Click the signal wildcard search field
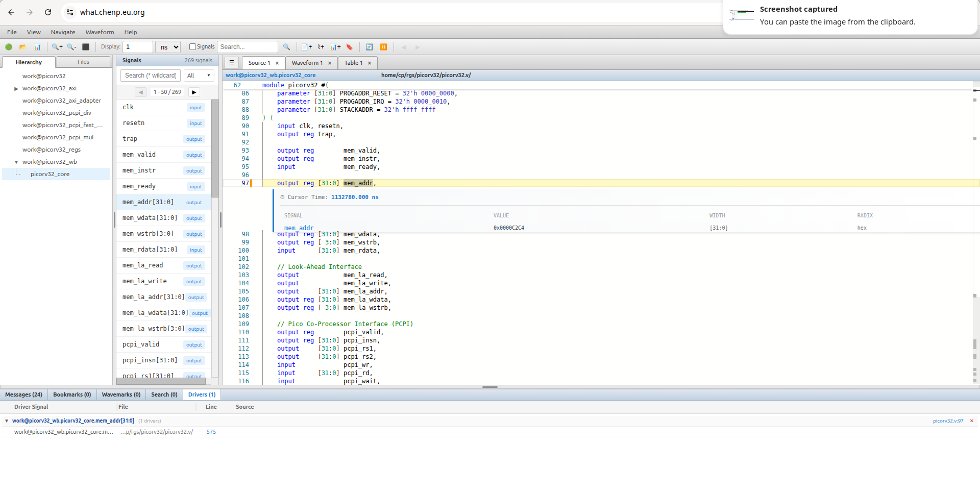Viewport: 980px width, 494px height. 151,76
